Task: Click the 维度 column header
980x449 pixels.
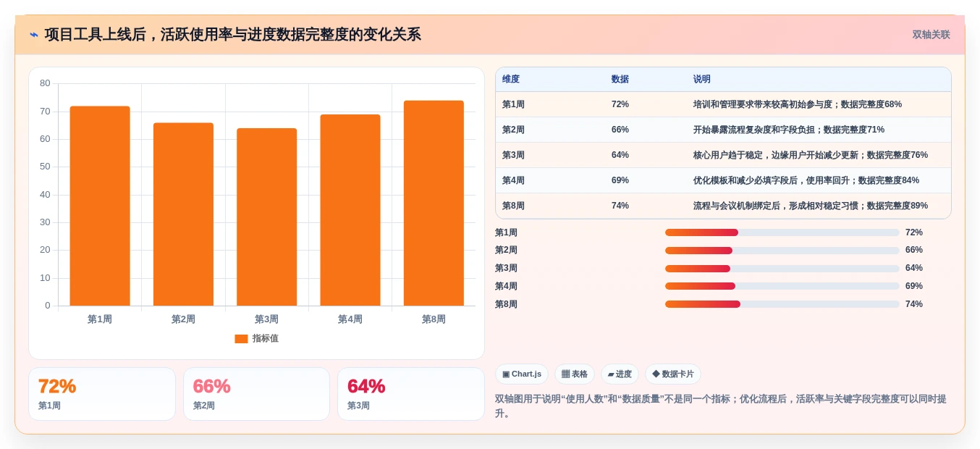Action: [511, 80]
